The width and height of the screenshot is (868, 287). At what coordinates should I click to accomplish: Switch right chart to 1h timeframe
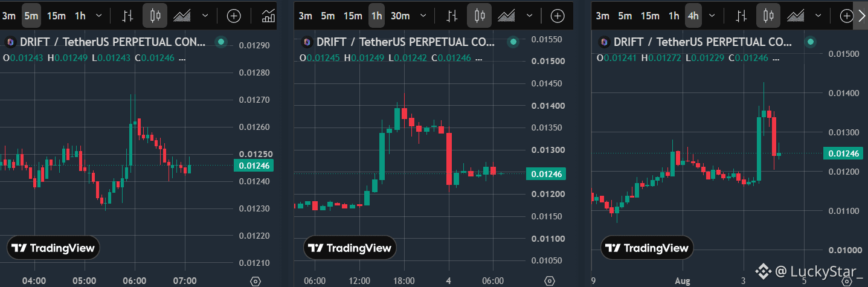pos(674,16)
